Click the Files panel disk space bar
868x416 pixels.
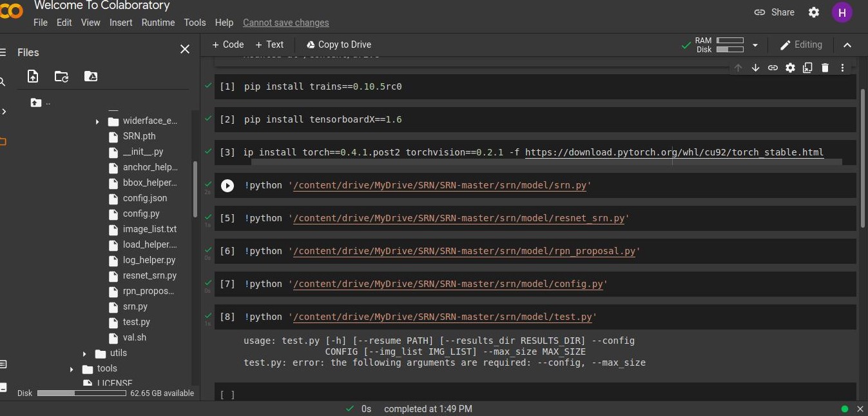(x=82, y=393)
